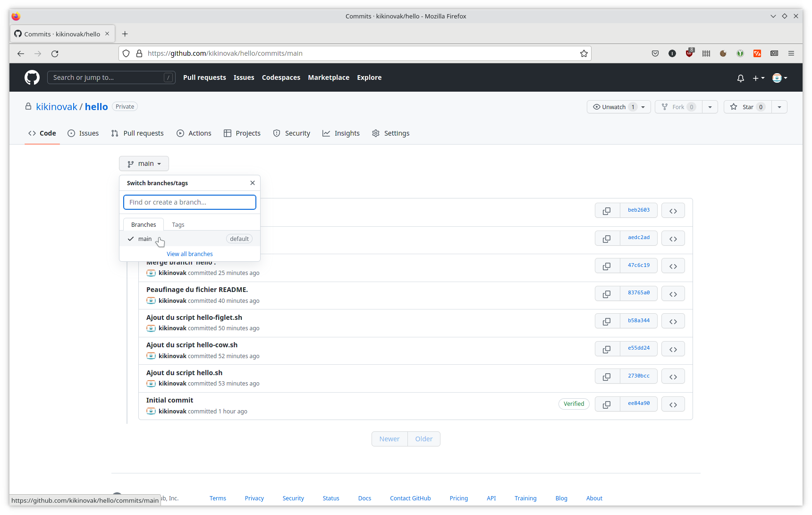The height and width of the screenshot is (515, 812).
Task: Browse repository at commit b58a344
Action: click(673, 321)
